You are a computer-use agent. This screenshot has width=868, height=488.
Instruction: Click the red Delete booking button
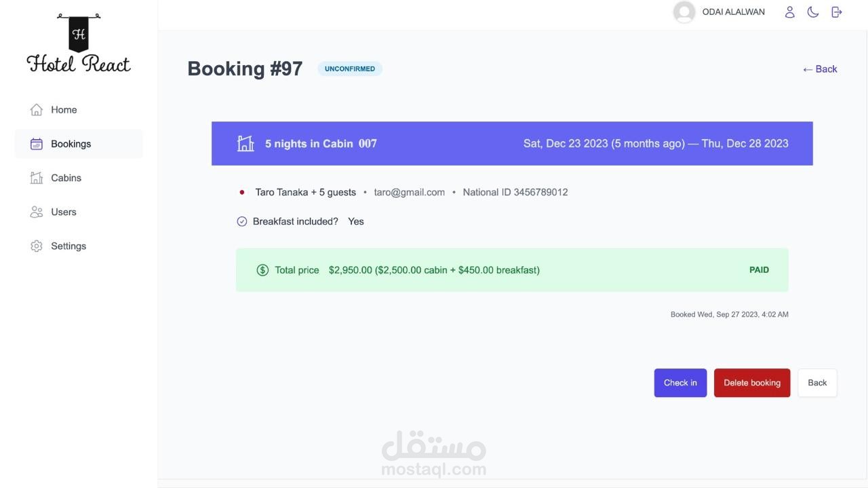(x=751, y=383)
